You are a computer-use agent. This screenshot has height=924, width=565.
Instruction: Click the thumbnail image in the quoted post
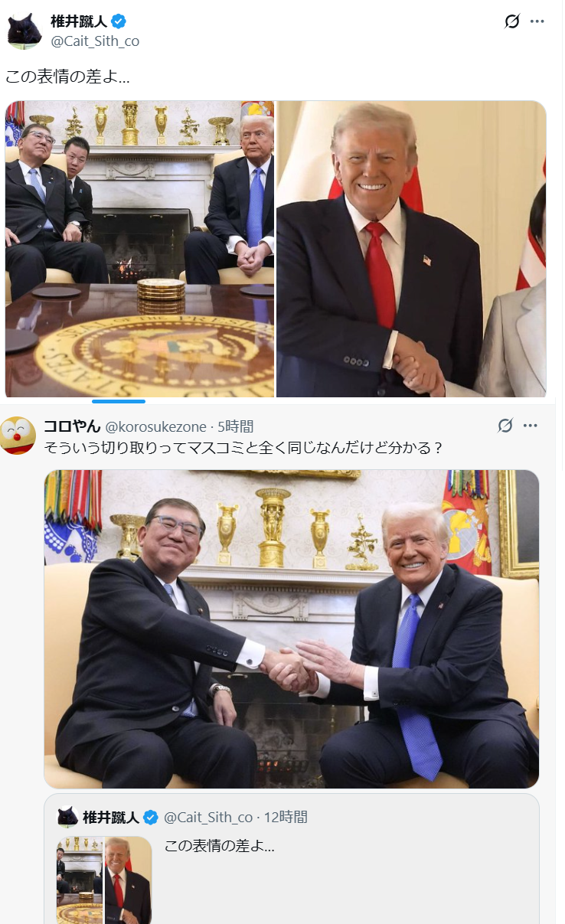[103, 880]
